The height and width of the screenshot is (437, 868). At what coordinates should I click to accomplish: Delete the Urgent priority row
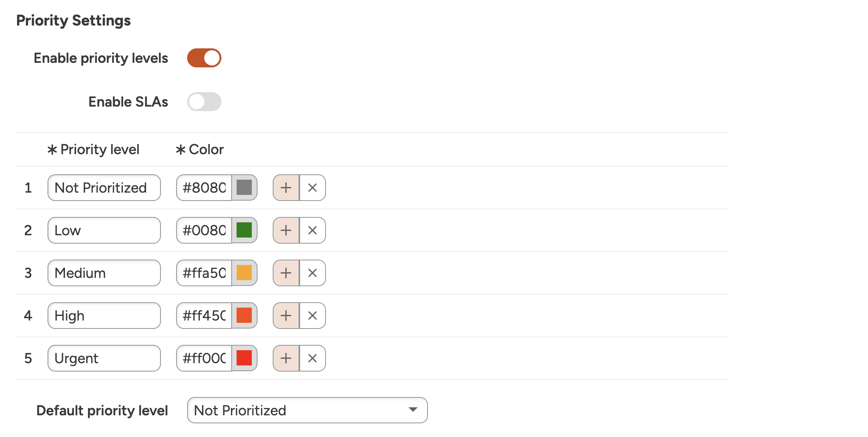[312, 358]
